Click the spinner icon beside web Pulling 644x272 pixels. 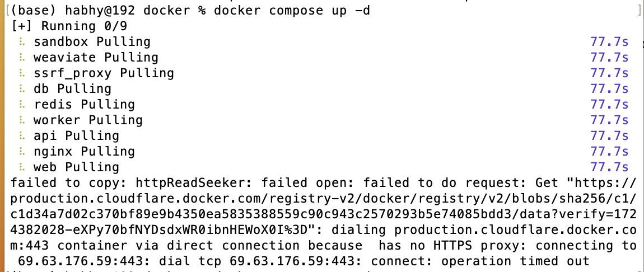pos(22,167)
